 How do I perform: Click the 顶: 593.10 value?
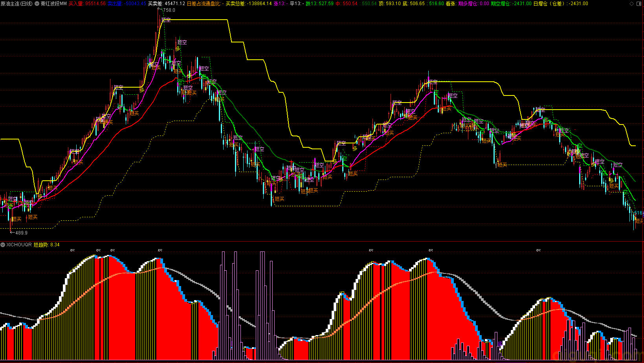click(390, 4)
